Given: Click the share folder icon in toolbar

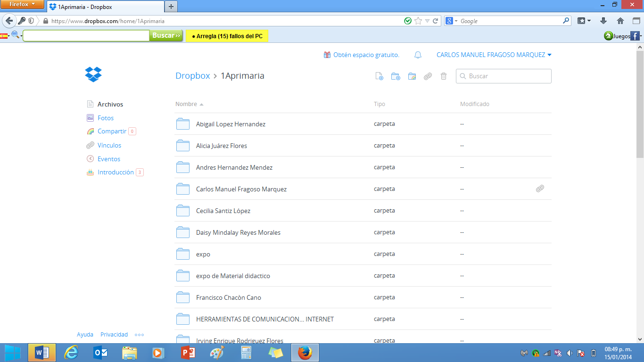Looking at the screenshot, I should (412, 76).
